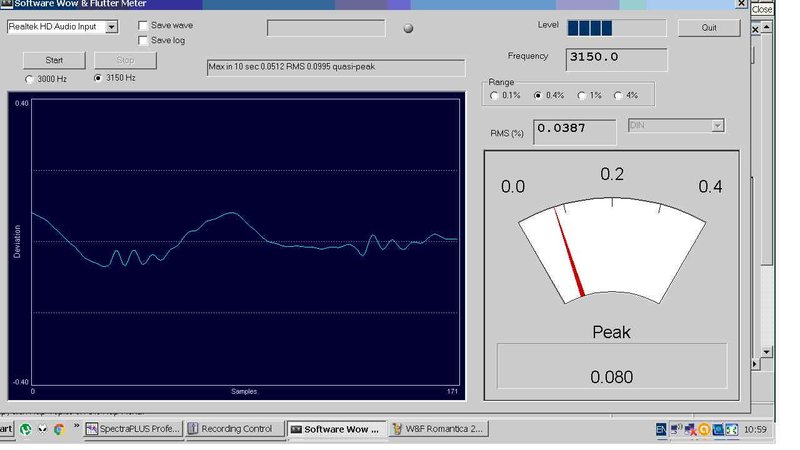The image size is (800, 450).
Task: Open Chrome from the quick launch bar
Action: [59, 429]
